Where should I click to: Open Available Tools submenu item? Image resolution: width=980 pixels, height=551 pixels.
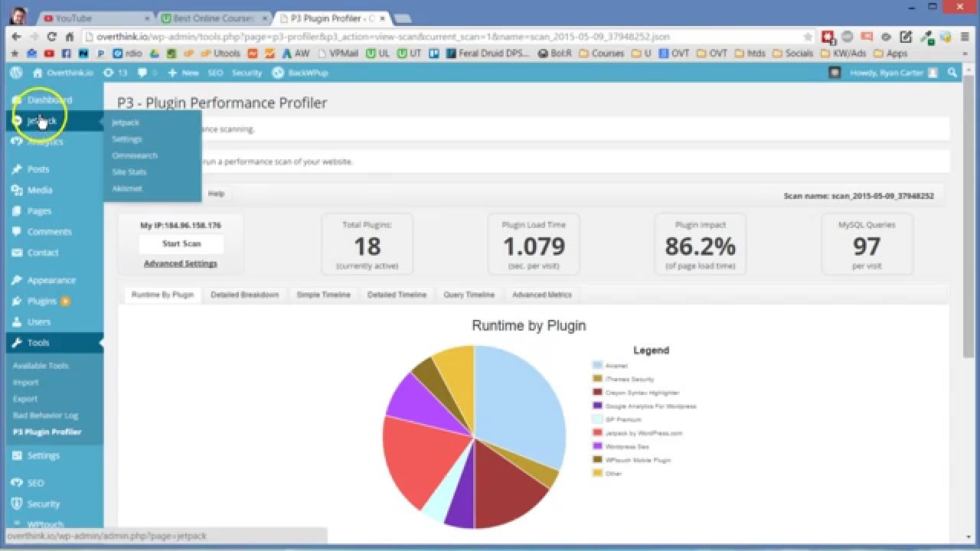(41, 366)
